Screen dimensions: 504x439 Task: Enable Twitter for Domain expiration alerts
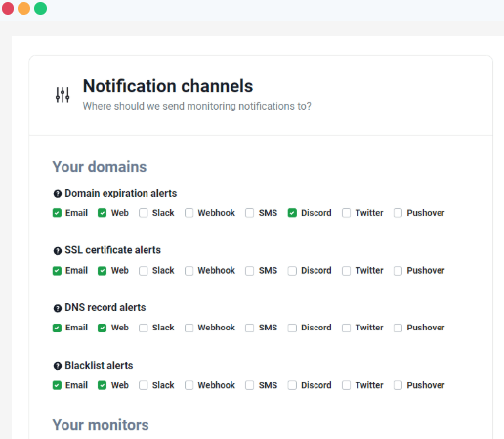click(x=347, y=213)
